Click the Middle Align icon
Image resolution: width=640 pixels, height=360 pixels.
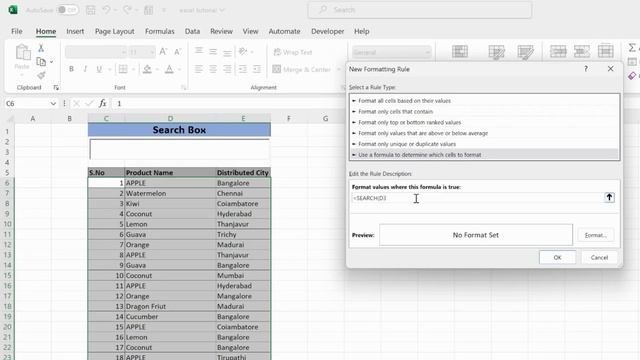[x=213, y=51]
